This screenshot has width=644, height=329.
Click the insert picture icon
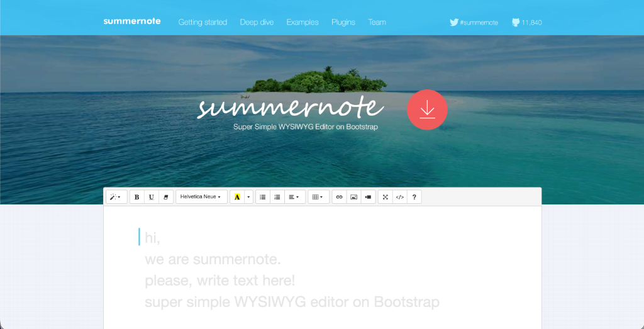click(x=353, y=197)
